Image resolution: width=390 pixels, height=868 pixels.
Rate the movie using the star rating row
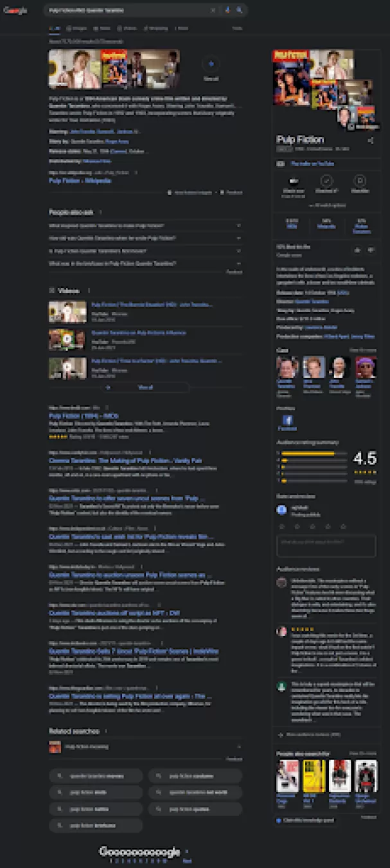pos(313,526)
